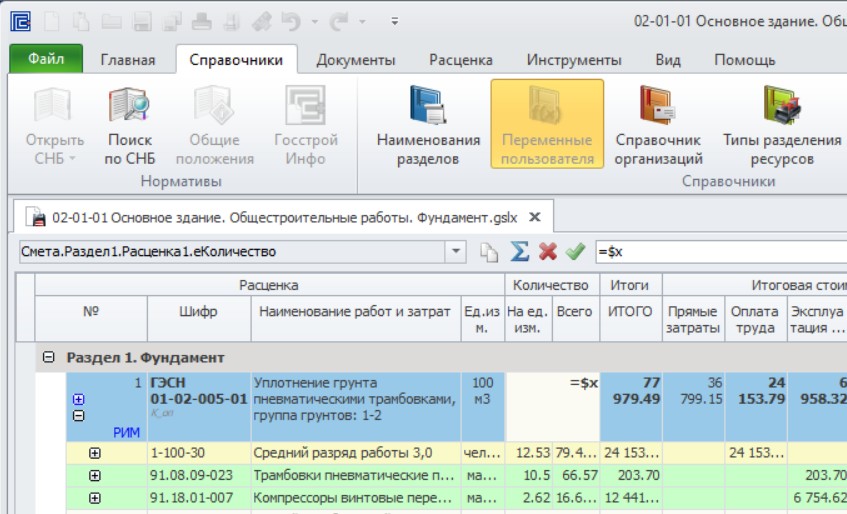Click the blue plus expander in row 1
This screenshot has width=847, height=514.
78,400
